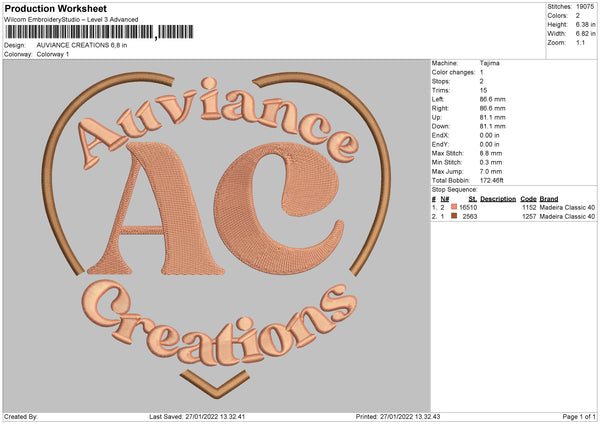Select thread code 1152 in stop sequence

tap(530, 207)
